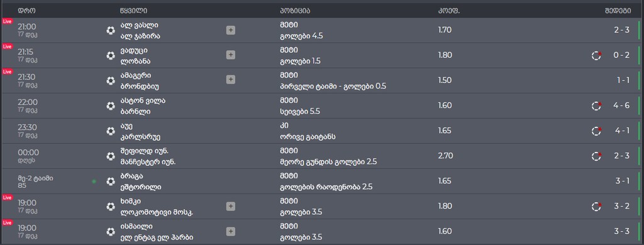Click soccer ball icon beside ბრაგა
Viewport: 644px width, 245px height.
pos(111,182)
